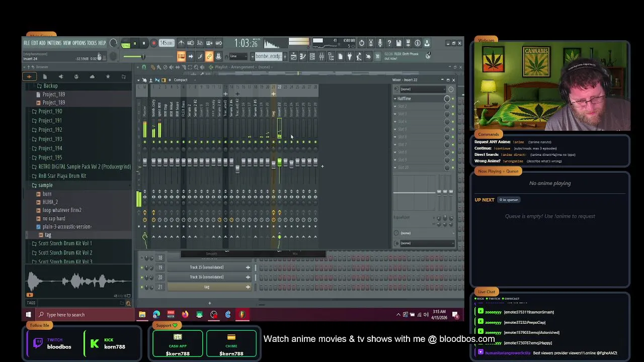The width and height of the screenshot is (644, 362).
Task: Click the pause button in transport
Action: click(x=135, y=43)
